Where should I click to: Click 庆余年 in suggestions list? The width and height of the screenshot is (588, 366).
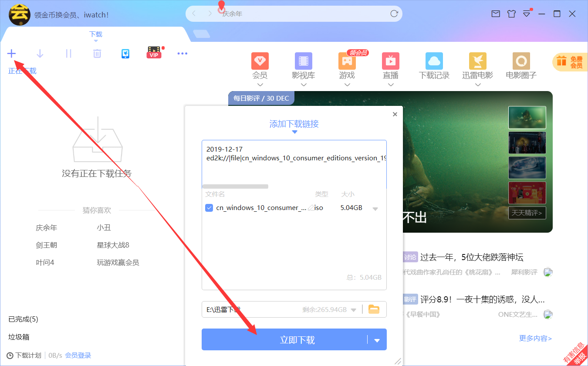[x=47, y=228]
